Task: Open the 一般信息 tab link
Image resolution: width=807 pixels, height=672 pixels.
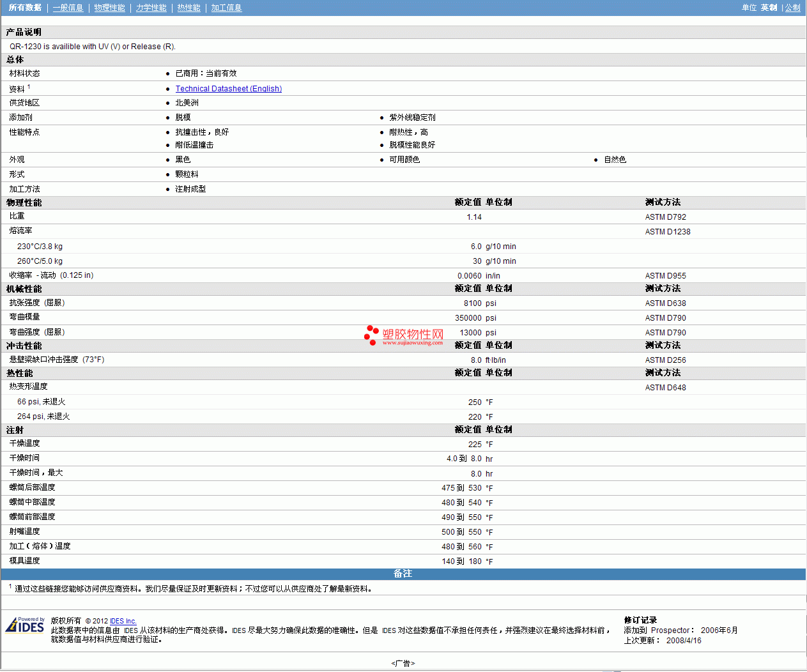Action: (68, 8)
